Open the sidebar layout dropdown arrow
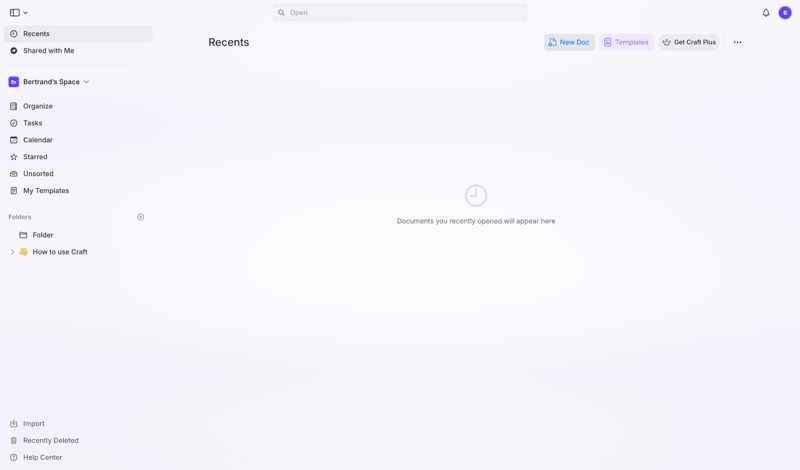This screenshot has height=470, width=800. [25, 13]
